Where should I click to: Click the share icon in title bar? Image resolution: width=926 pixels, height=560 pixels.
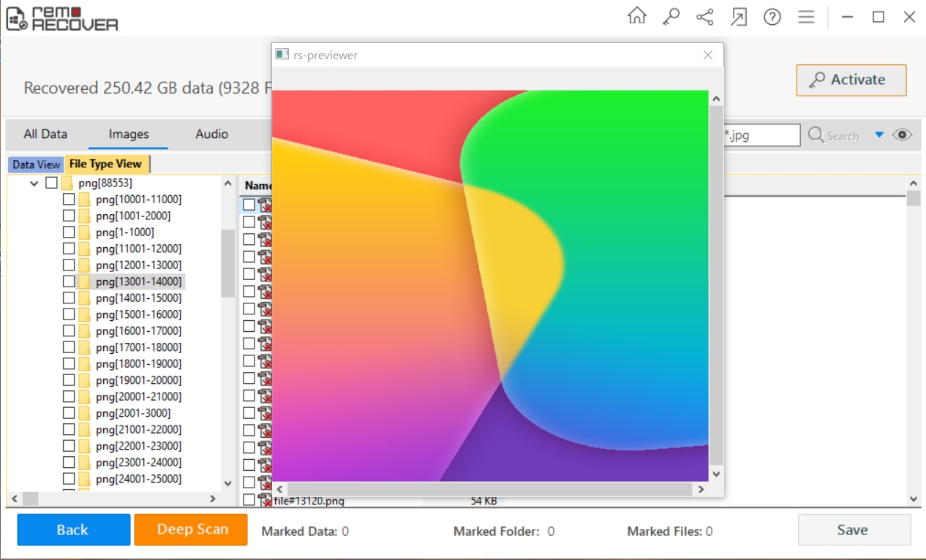click(x=705, y=17)
